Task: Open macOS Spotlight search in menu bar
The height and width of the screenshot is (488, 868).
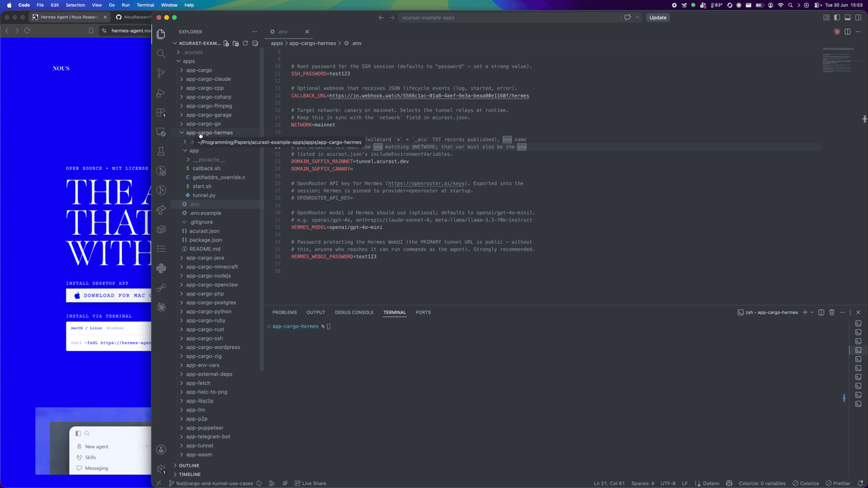Action: pos(790,5)
